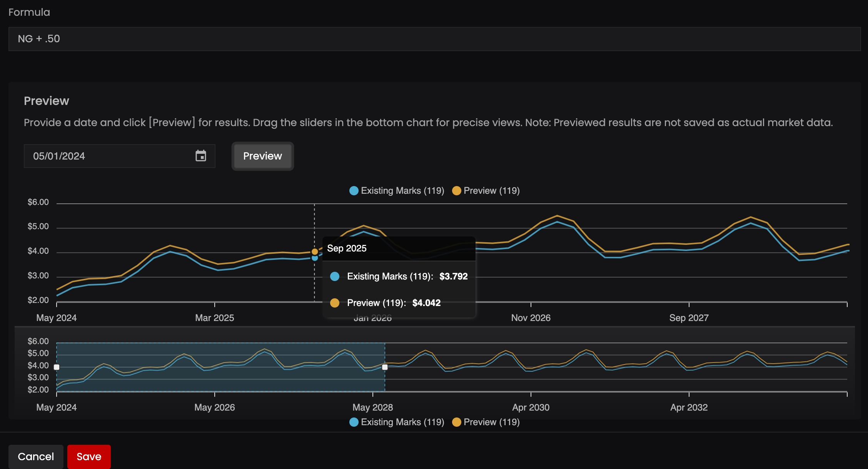The height and width of the screenshot is (469, 868).
Task: Click the right range slider handle
Action: 385,367
